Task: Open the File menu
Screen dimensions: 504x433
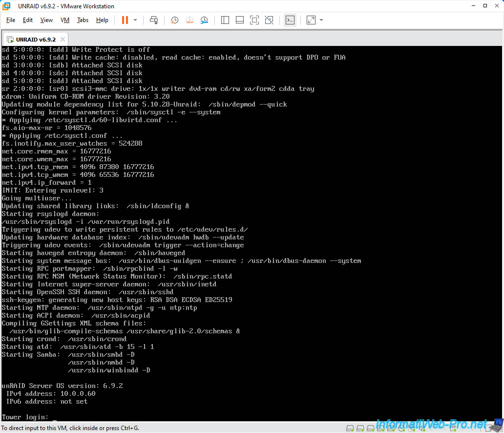Action: point(11,20)
